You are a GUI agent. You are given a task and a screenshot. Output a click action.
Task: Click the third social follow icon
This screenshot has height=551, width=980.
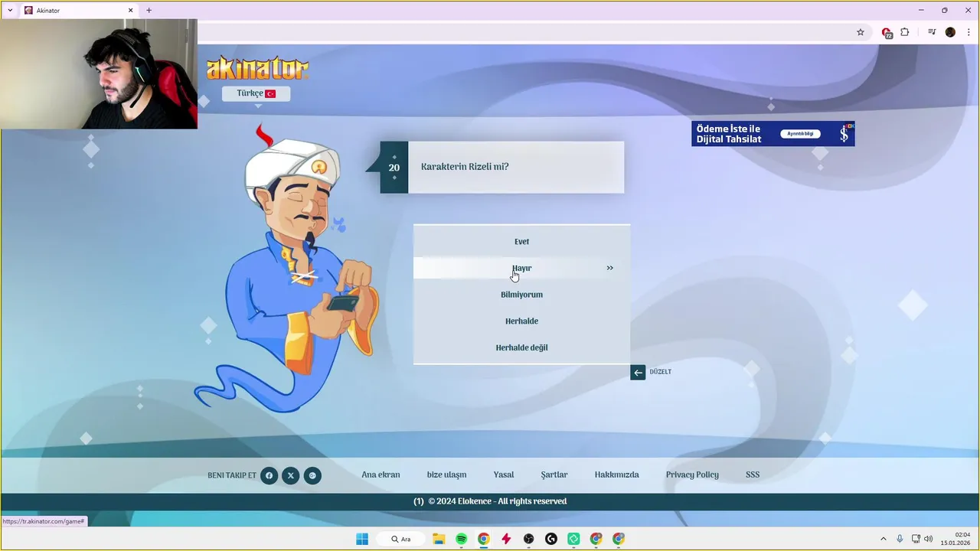pos(312,476)
